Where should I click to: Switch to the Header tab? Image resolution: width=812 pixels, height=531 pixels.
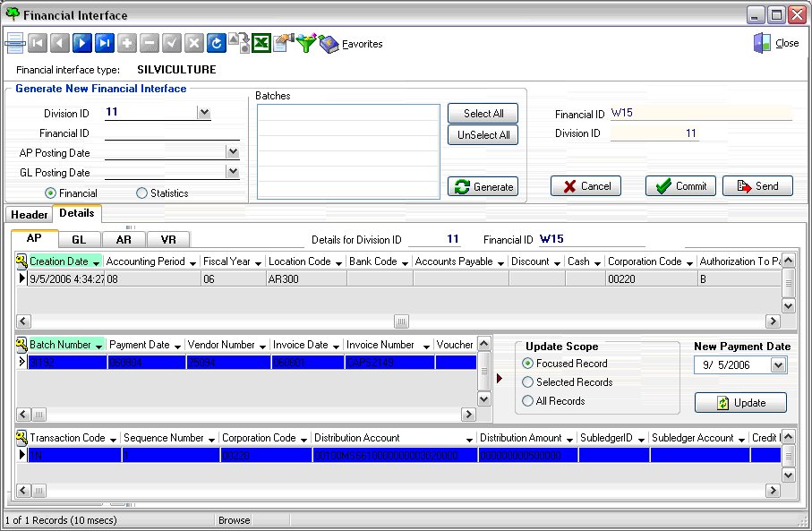click(30, 215)
